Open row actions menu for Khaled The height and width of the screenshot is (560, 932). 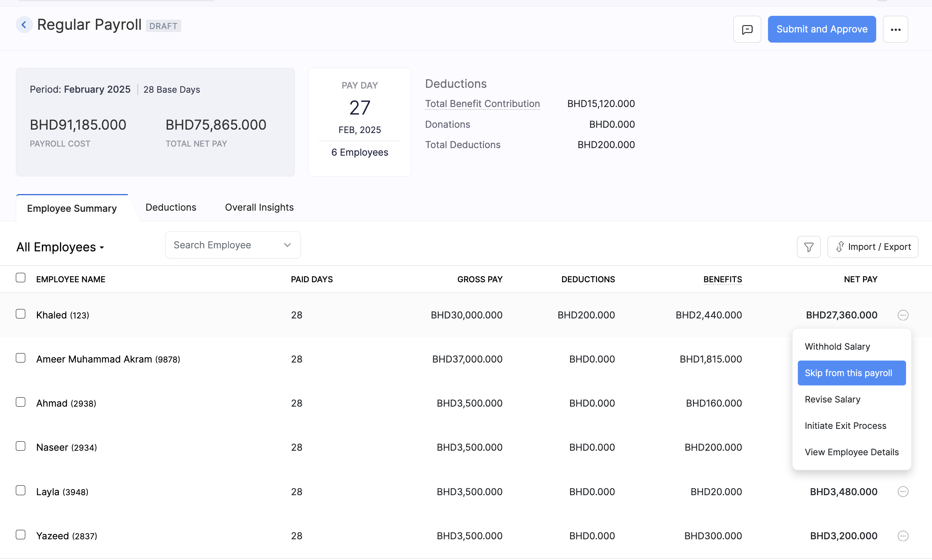pos(903,315)
